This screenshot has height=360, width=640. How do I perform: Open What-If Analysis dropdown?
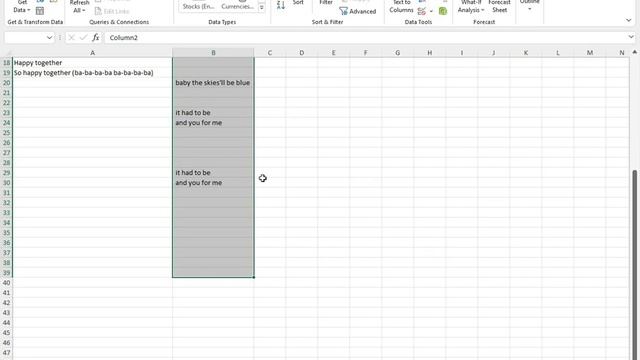(x=471, y=7)
